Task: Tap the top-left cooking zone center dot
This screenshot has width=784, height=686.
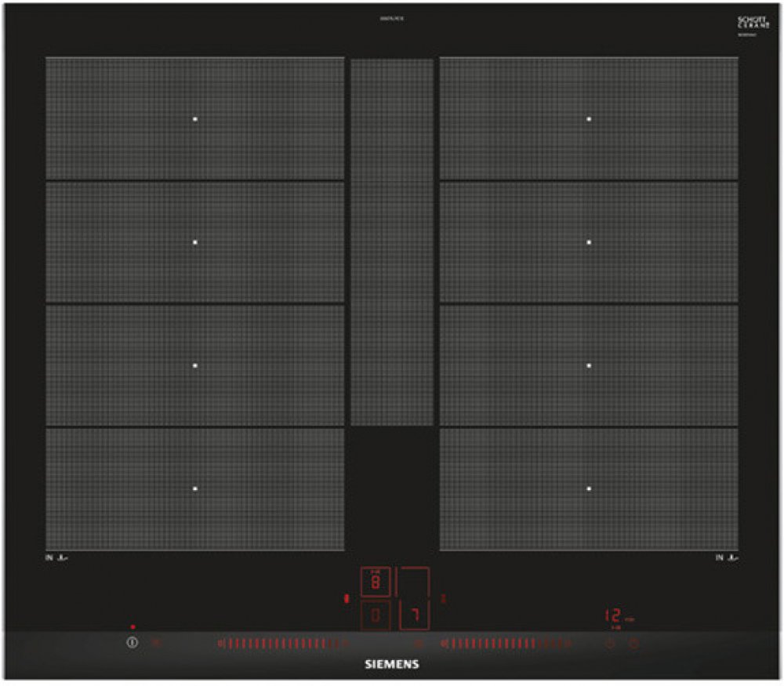Action: point(195,119)
